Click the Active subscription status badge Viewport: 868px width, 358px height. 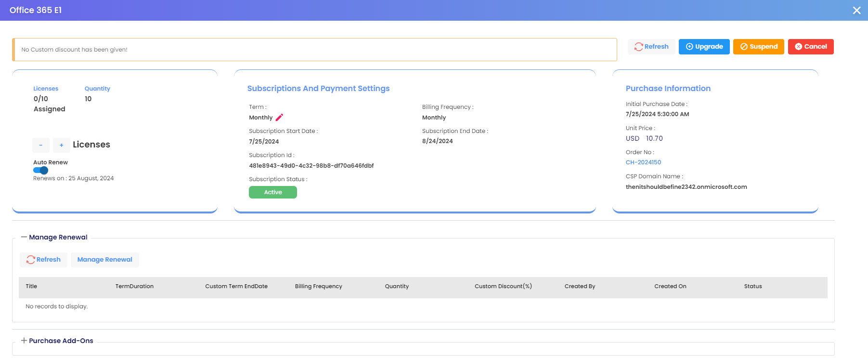(273, 192)
